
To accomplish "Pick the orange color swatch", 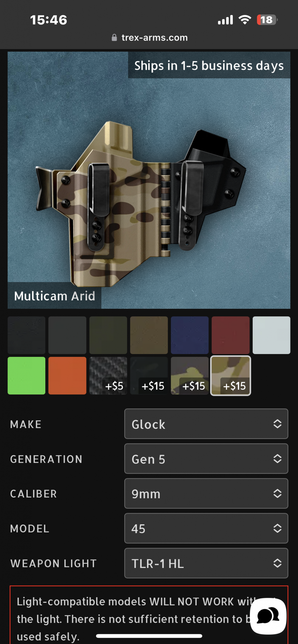I will pos(67,375).
